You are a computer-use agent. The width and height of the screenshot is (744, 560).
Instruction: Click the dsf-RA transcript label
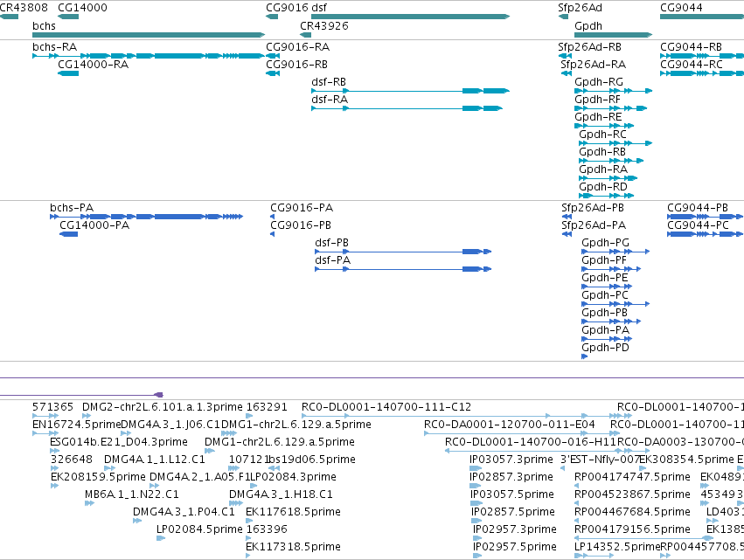(x=330, y=99)
